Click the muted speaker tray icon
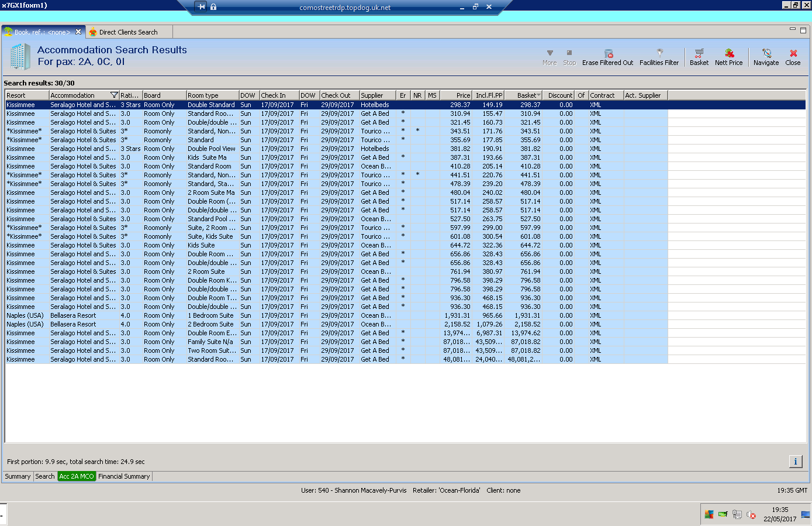The width and height of the screenshot is (812, 526). (751, 515)
